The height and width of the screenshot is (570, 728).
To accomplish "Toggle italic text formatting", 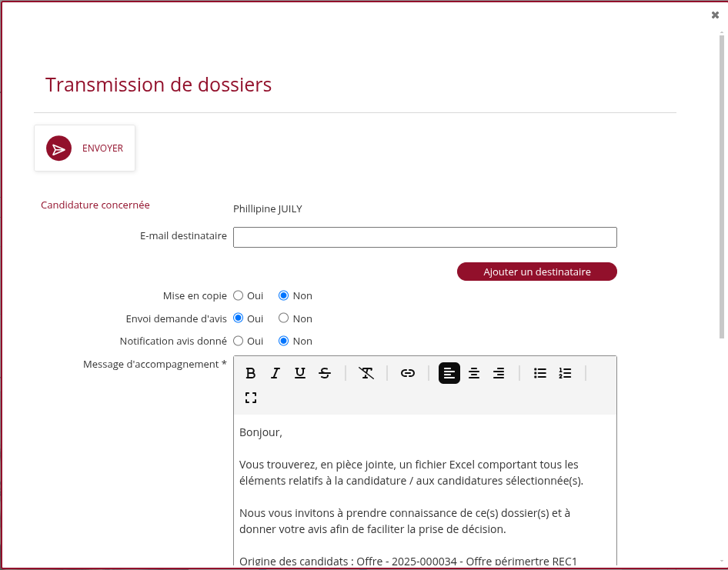I will (275, 373).
